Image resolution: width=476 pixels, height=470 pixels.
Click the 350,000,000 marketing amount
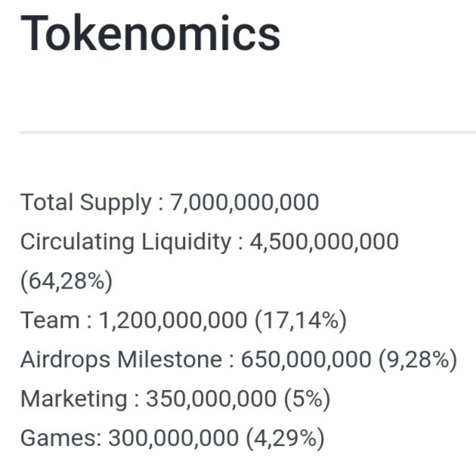tap(212, 399)
